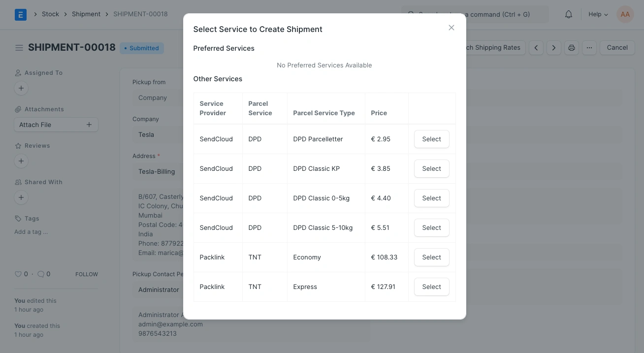Open the ellipsis more-options menu
This screenshot has width=644, height=353.
(589, 47)
